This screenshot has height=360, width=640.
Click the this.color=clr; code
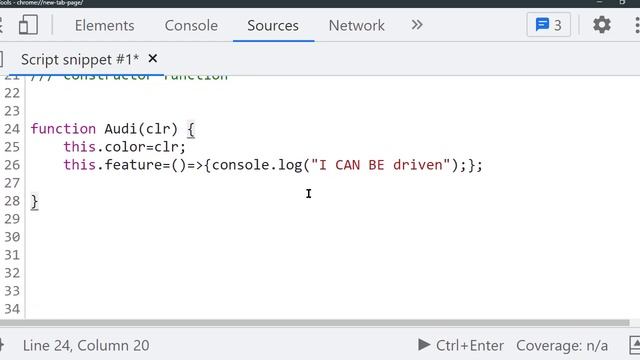[124, 147]
